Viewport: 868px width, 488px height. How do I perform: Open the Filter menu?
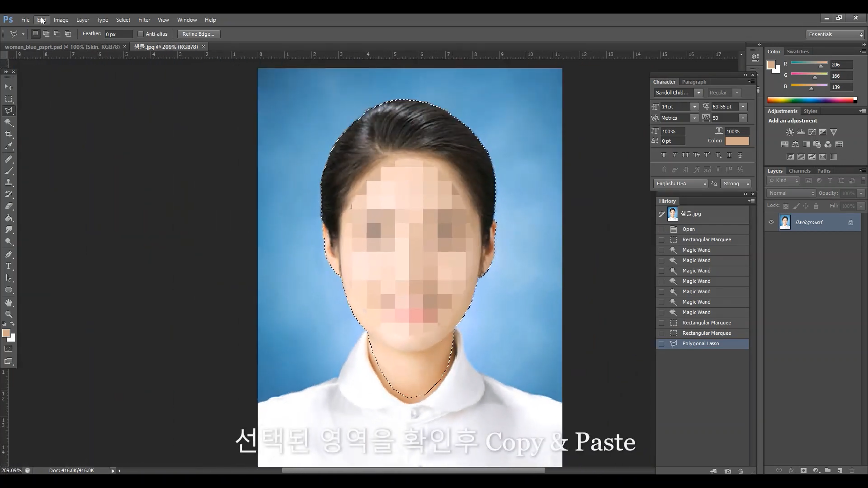144,20
